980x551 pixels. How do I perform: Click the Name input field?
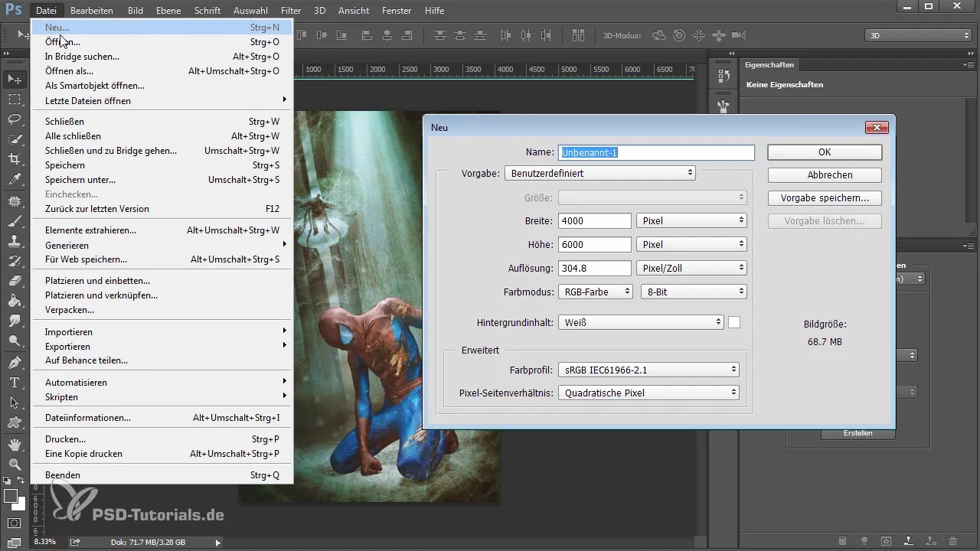(x=656, y=152)
